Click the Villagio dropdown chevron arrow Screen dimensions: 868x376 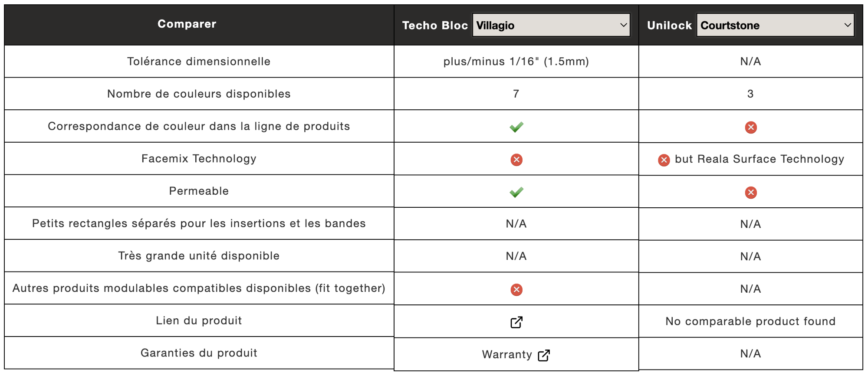click(623, 25)
